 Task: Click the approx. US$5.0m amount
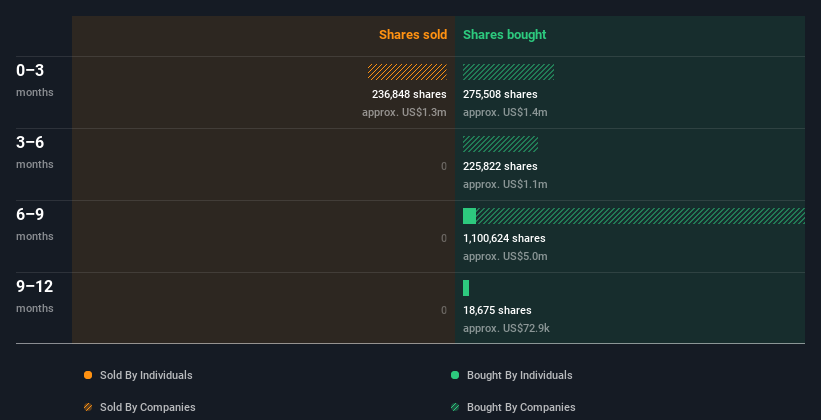(x=505, y=256)
